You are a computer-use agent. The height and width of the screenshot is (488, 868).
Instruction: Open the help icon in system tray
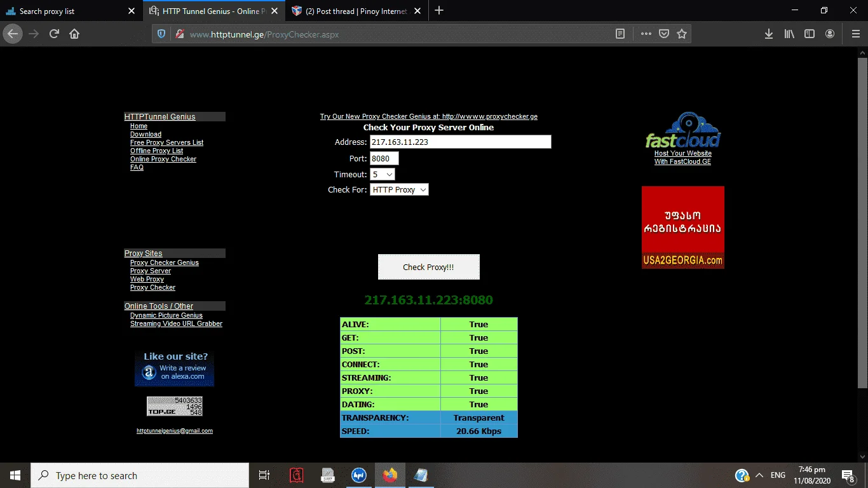742,475
